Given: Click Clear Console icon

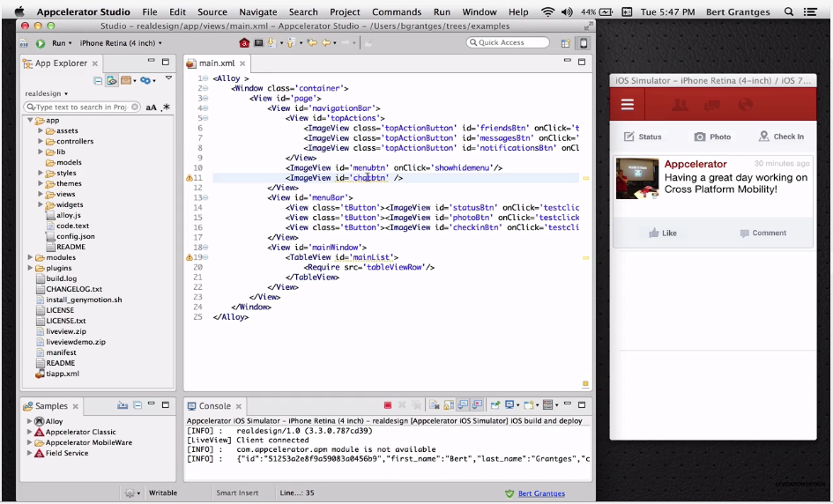Looking at the screenshot, I should pyautogui.click(x=434, y=405).
